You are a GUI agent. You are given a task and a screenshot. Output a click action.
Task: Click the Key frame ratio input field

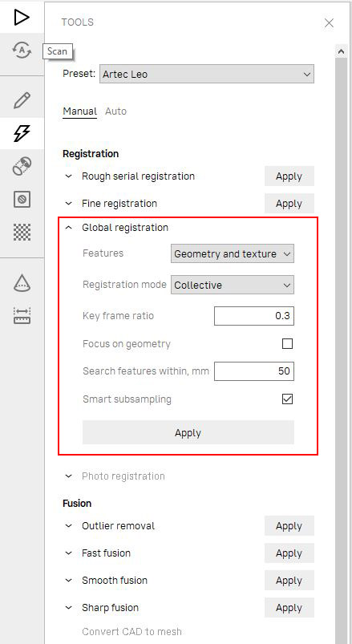tap(254, 316)
